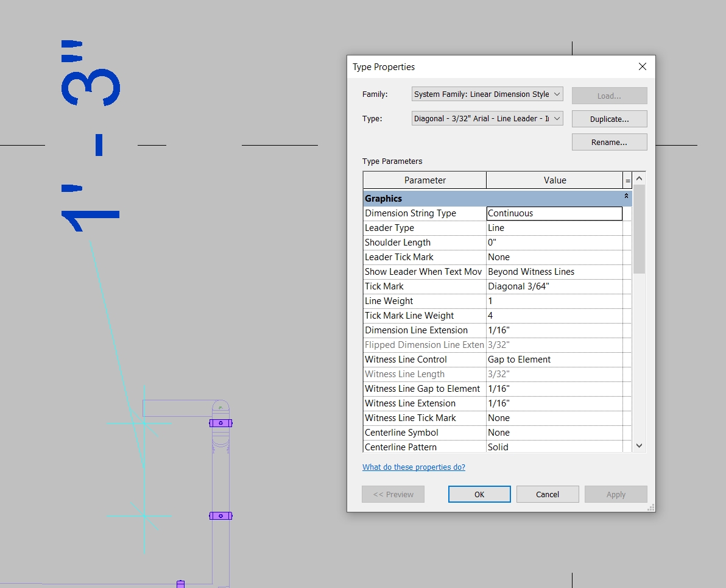Viewport: 726px width, 588px height.
Task: Close the Type Properties dialog
Action: 642,66
